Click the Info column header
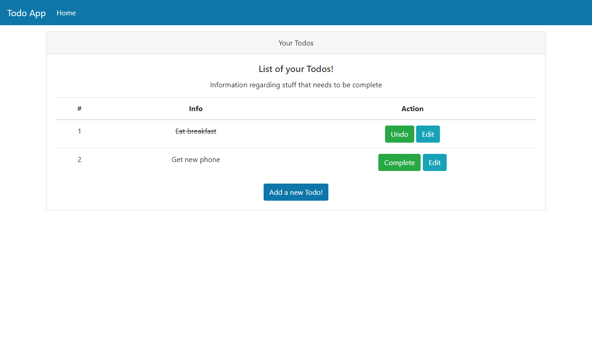 pos(196,109)
